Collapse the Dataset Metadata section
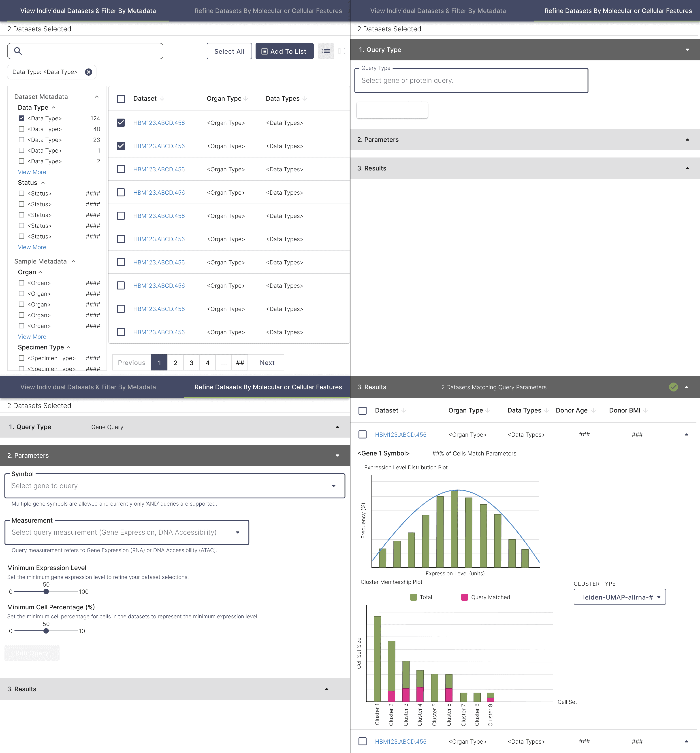700x753 pixels. tap(97, 97)
